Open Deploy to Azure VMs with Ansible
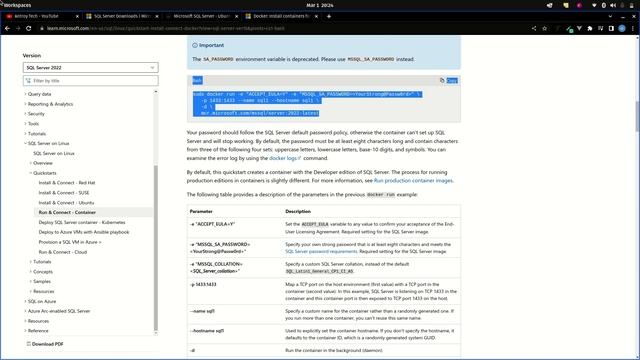 [x=84, y=232]
